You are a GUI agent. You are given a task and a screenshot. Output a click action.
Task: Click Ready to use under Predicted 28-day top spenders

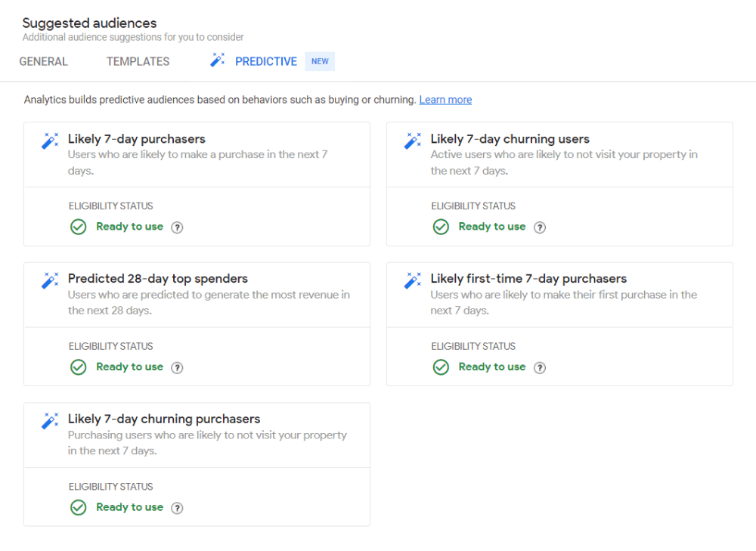pyautogui.click(x=130, y=367)
